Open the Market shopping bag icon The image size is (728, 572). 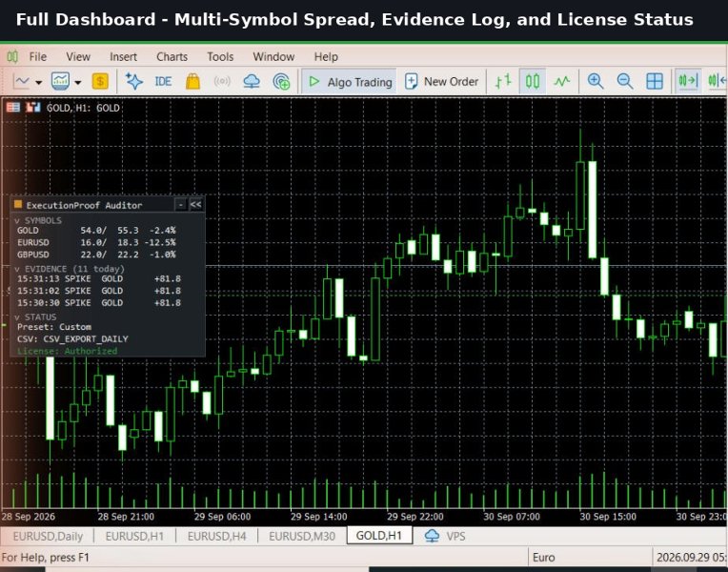pyautogui.click(x=192, y=81)
